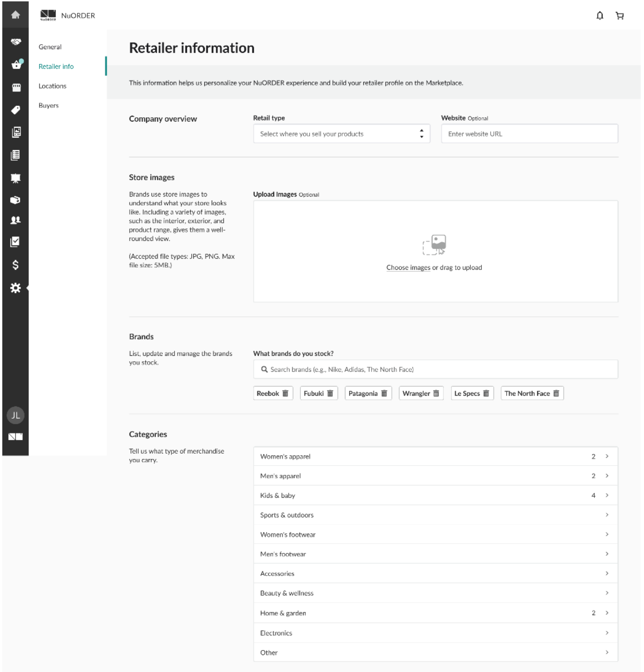Click the home icon in sidebar
The height and width of the screenshot is (672, 644).
coord(15,15)
